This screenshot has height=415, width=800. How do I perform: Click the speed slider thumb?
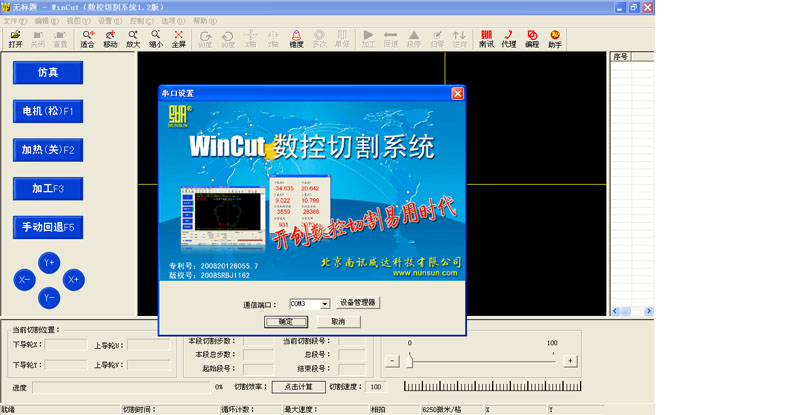(x=410, y=361)
